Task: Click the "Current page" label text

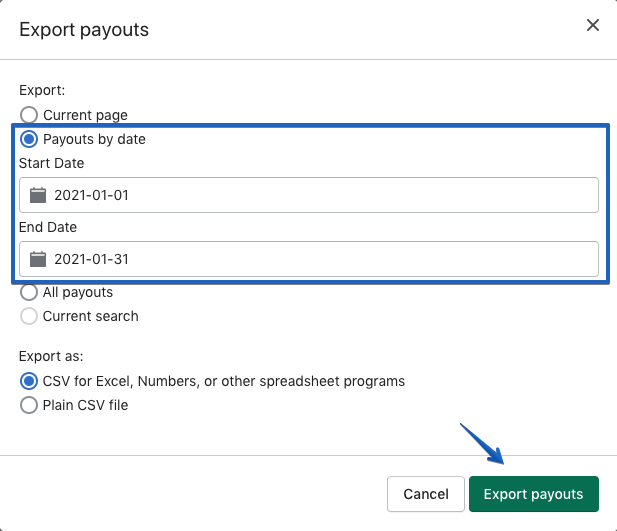Action: [85, 115]
